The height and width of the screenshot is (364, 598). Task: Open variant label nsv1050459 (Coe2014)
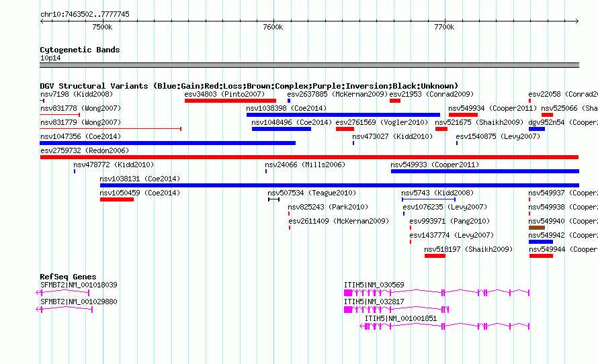pos(140,193)
